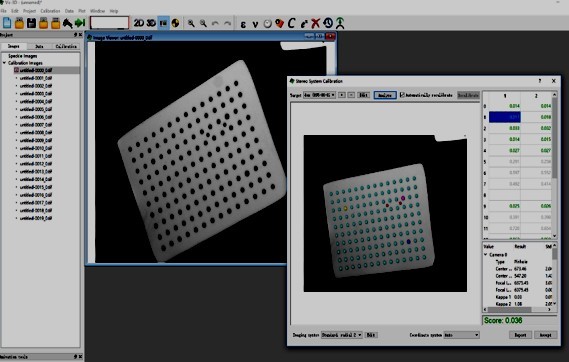The height and width of the screenshot is (362, 569).
Task: Open the Coordinate system dropdown
Action: pyautogui.click(x=461, y=335)
